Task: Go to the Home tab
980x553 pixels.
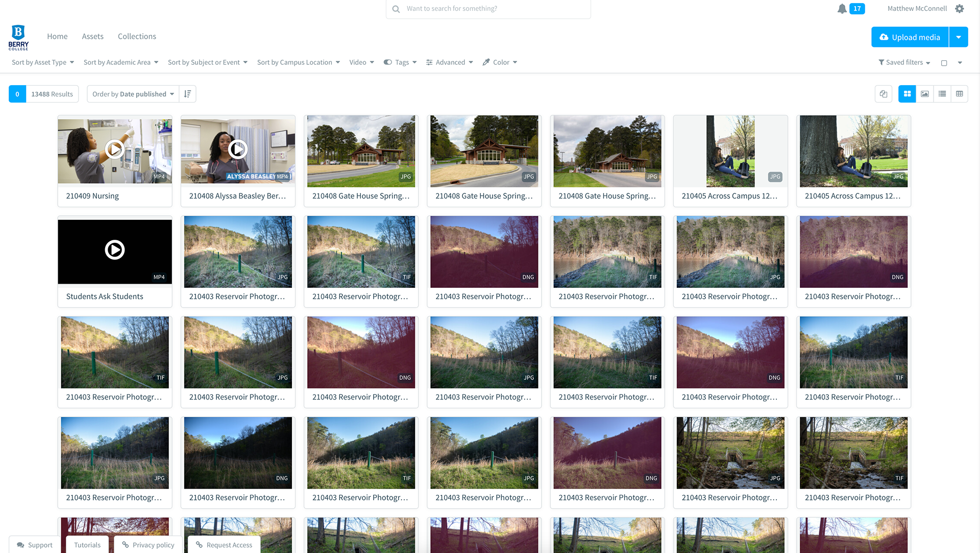Action: 57,36
